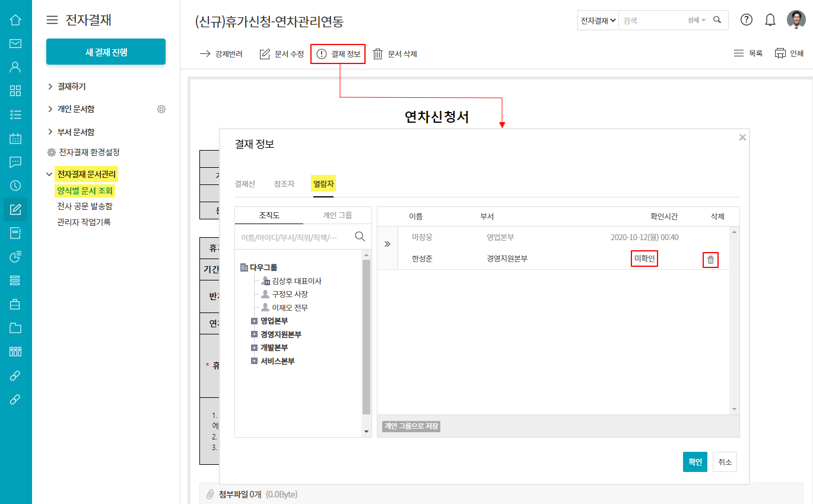This screenshot has height=504, width=813.
Task: Click 새 결재 진행 button
Action: 106,52
